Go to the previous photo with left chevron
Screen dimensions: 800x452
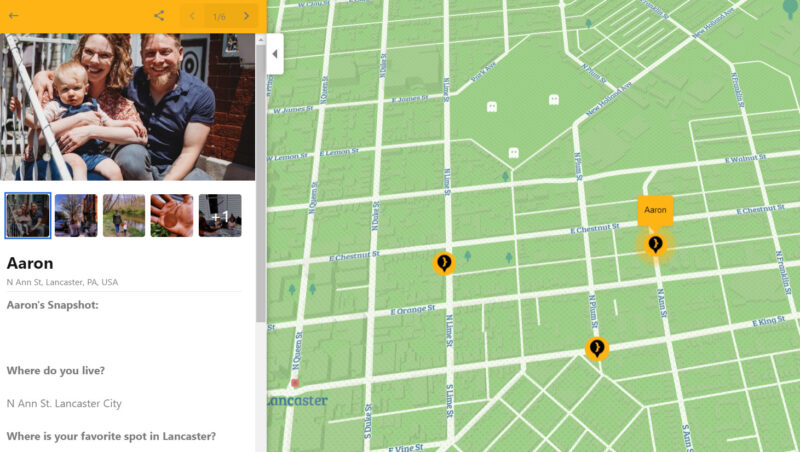192,16
